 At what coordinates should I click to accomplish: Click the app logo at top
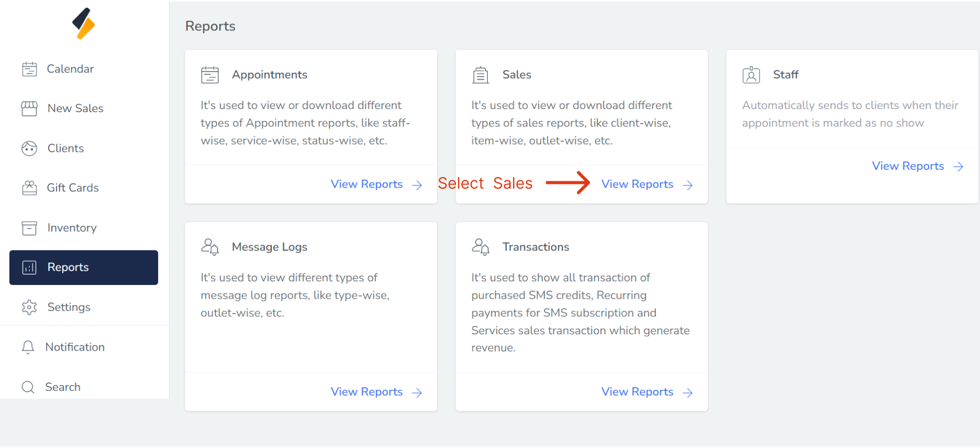84,24
